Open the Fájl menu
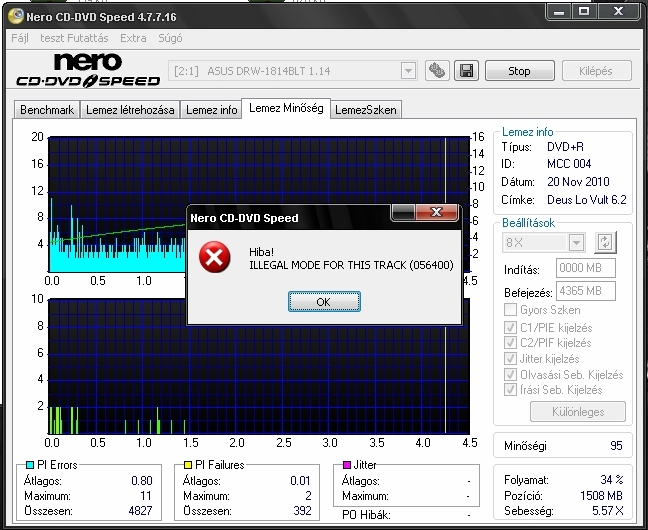 tap(20, 38)
